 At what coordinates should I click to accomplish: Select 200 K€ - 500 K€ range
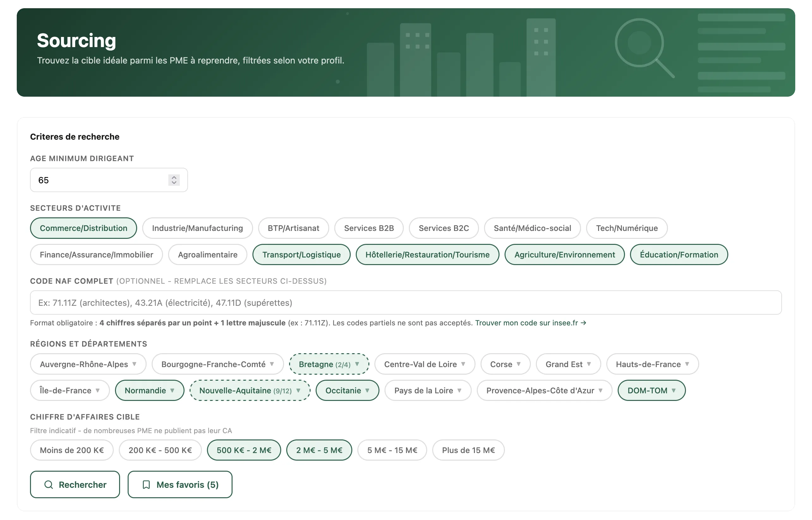pyautogui.click(x=160, y=450)
